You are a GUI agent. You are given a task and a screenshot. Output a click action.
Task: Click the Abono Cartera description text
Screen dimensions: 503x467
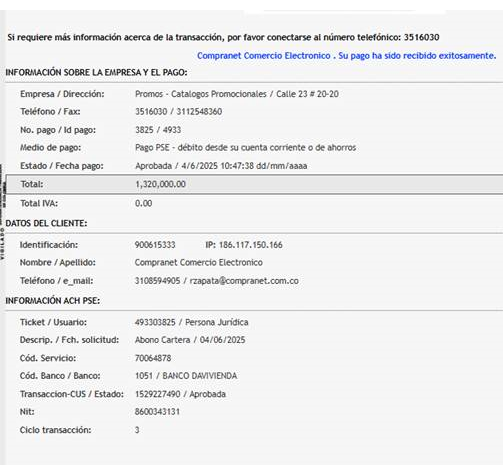tap(163, 340)
